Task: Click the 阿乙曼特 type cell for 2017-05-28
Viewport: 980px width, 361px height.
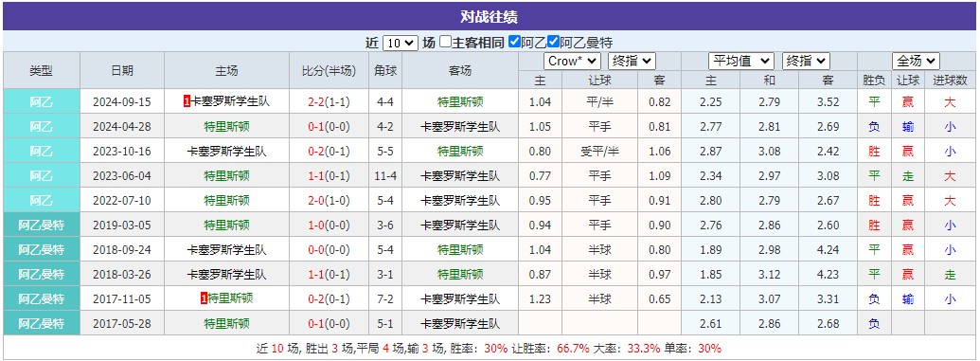Action: click(42, 323)
